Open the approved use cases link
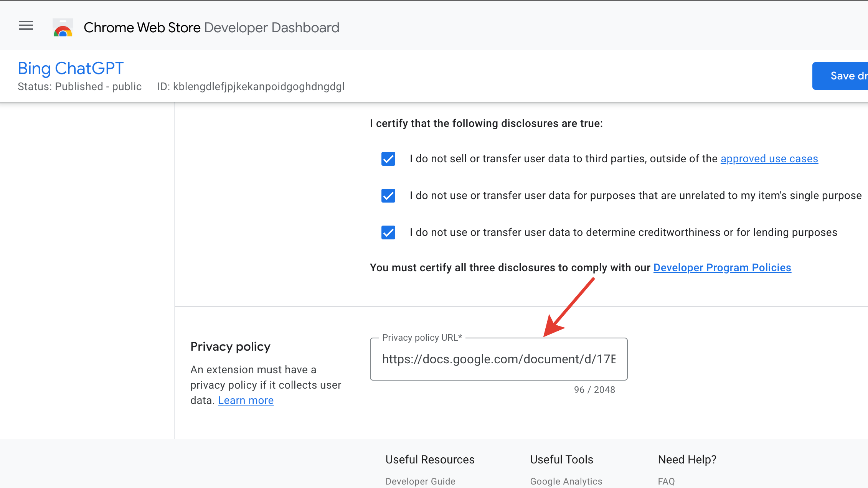Viewport: 868px width, 488px height. tap(769, 159)
